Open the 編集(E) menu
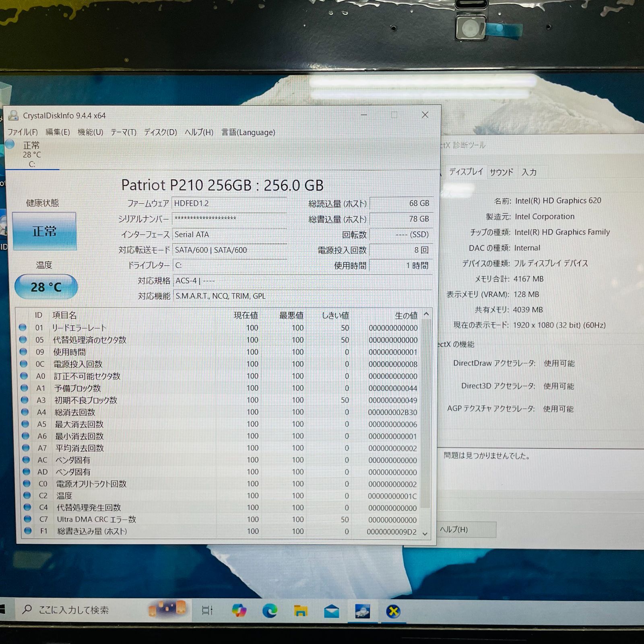 pos(58,132)
